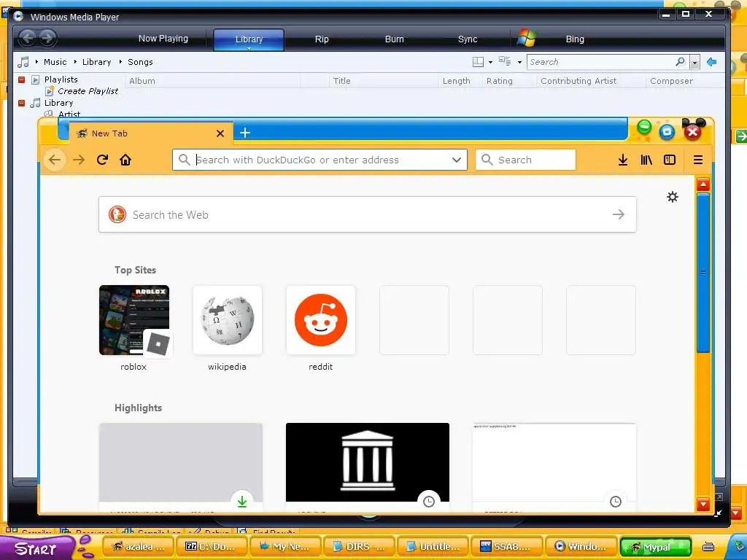Image resolution: width=747 pixels, height=560 pixels.
Task: Switch to azalea taskbar item
Action: point(138,547)
